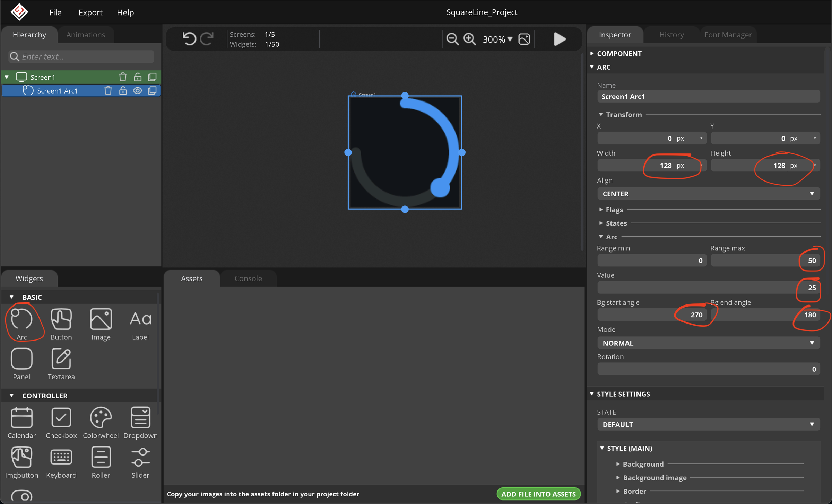Toggle the lock on Screen1

(137, 77)
